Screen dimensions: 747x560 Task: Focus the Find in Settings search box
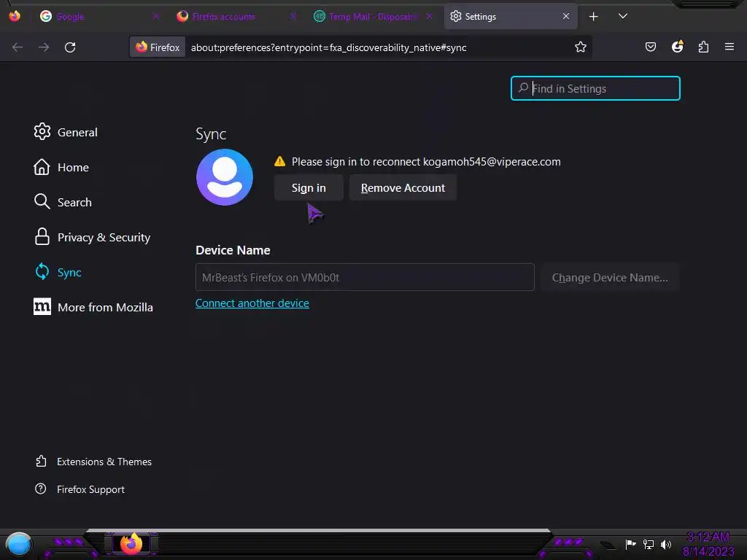595,88
